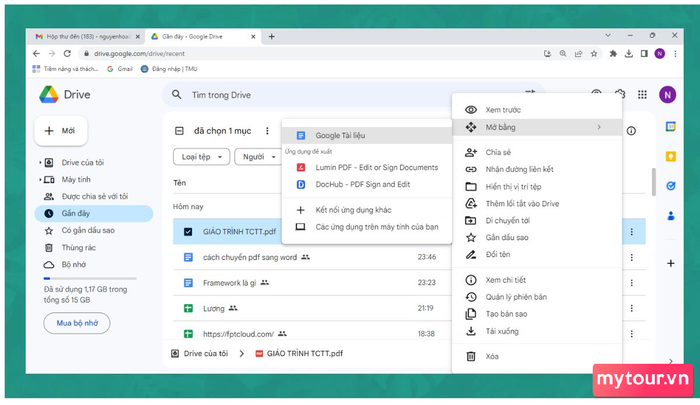Screen dimensions: 700x405
Task: Choose Chia sẻ in context menu
Action: [537, 152]
